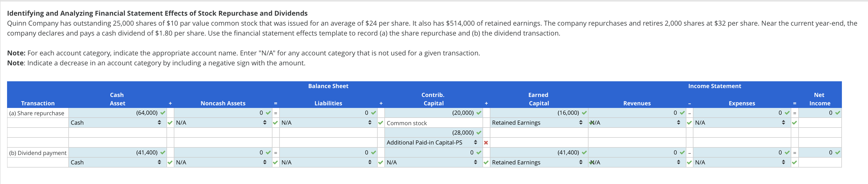868x184 pixels.
Task: Click the 'Noncash Assets' column header
Action: [223, 103]
